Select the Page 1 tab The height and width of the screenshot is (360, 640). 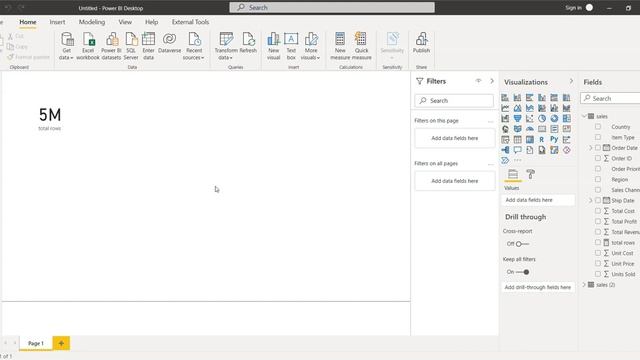[36, 343]
